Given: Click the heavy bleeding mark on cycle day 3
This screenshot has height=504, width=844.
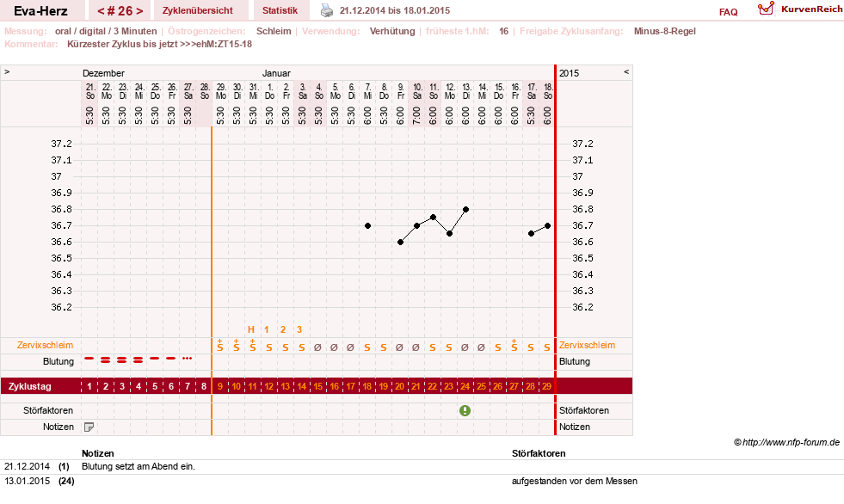Looking at the screenshot, I should click(121, 360).
